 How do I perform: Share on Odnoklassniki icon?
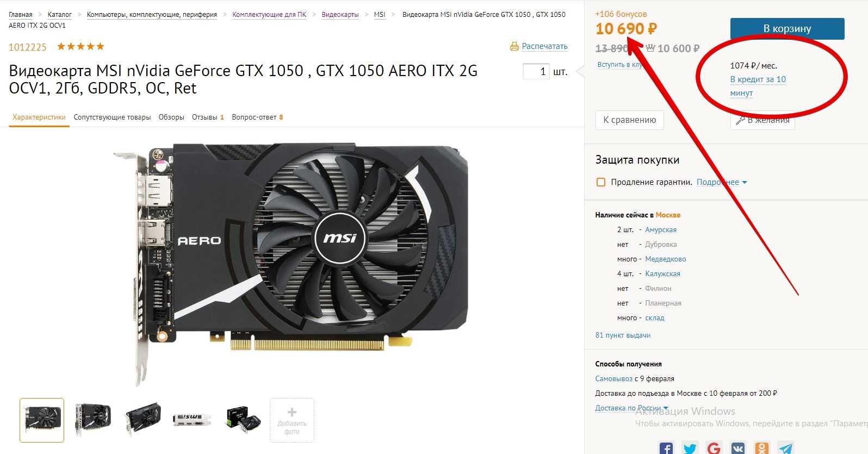(762, 448)
